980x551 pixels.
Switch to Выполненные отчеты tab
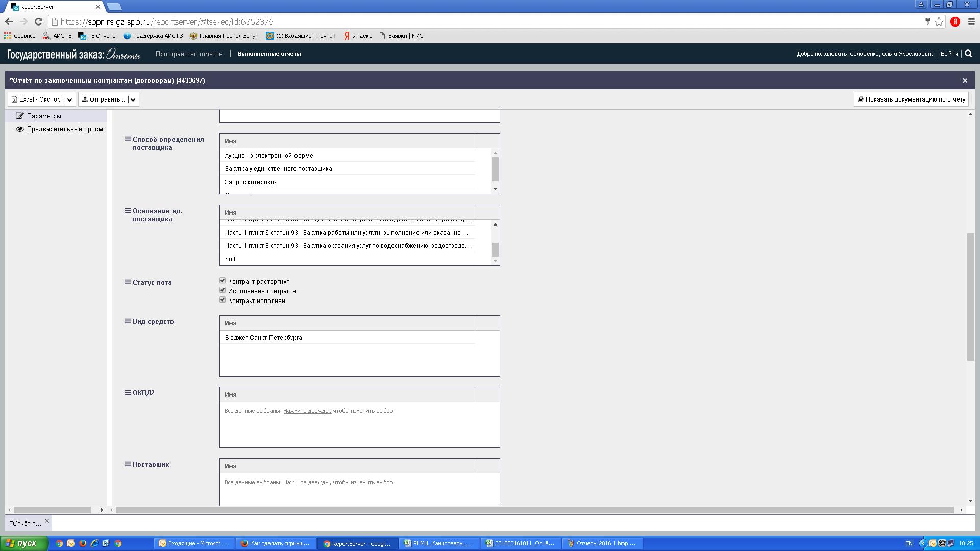click(x=269, y=54)
